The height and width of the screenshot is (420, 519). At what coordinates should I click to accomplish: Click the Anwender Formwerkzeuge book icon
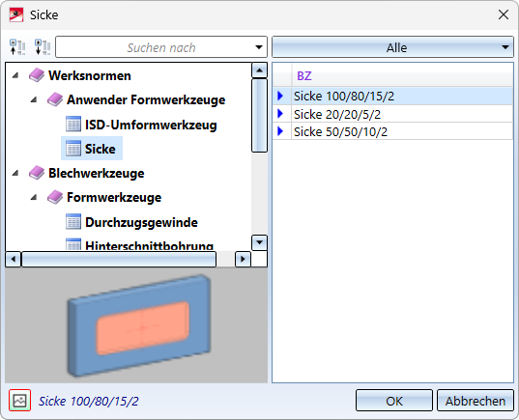tap(55, 99)
